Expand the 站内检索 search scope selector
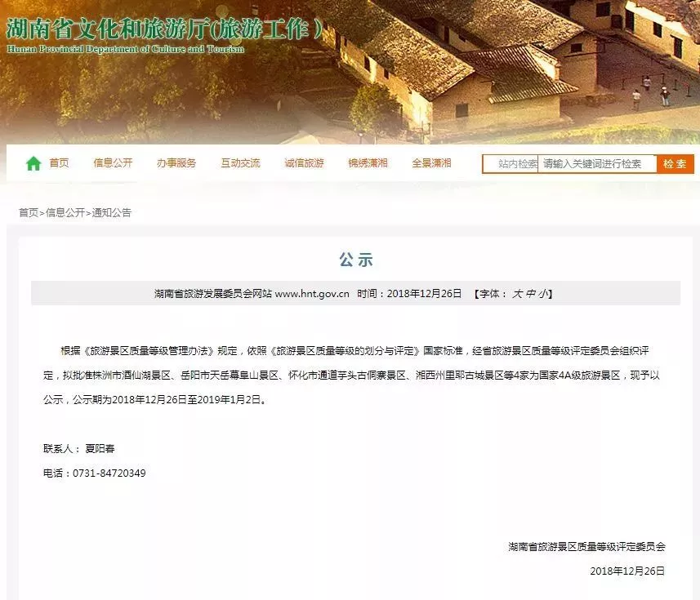700x600 pixels. [511, 164]
